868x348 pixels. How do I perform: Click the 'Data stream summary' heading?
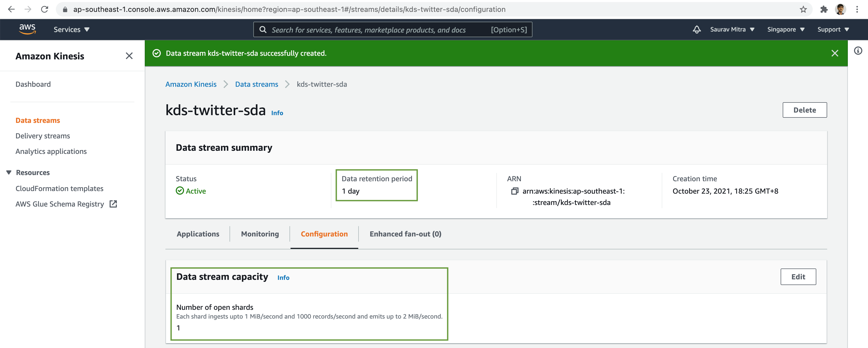pyautogui.click(x=224, y=148)
